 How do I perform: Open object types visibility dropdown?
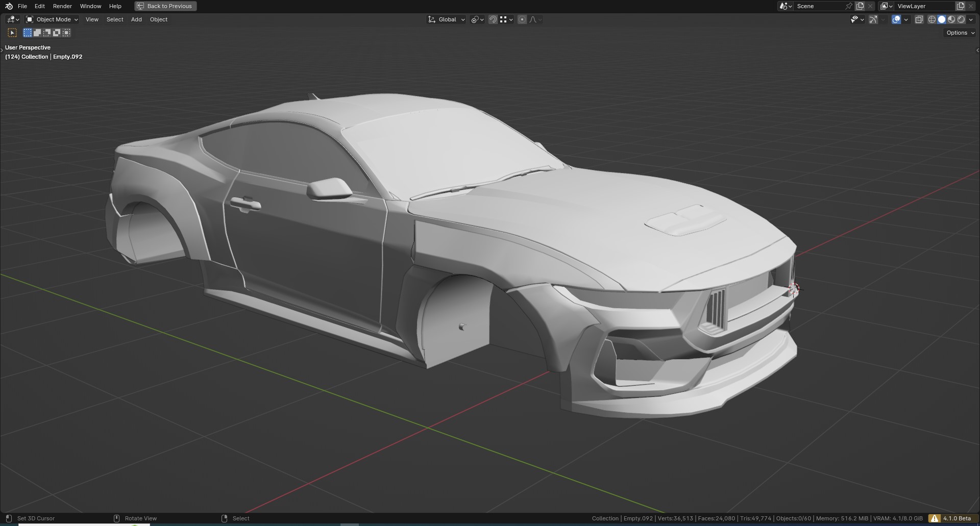[857, 19]
